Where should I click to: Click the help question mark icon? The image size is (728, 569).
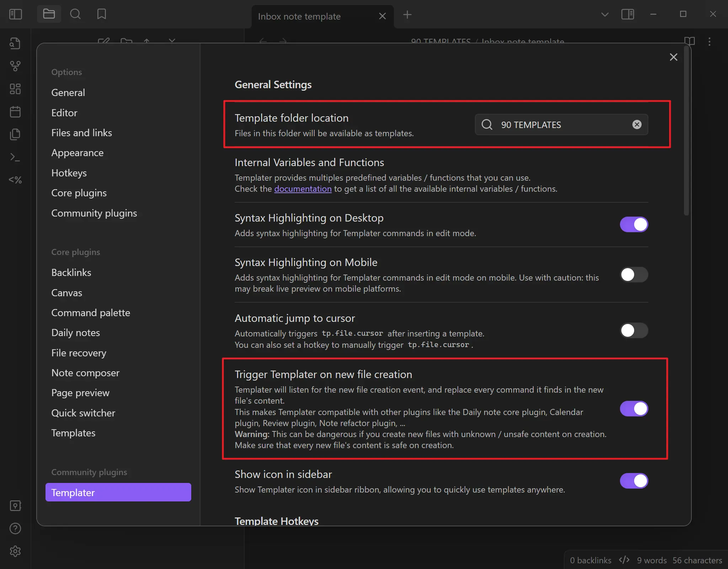tap(15, 528)
